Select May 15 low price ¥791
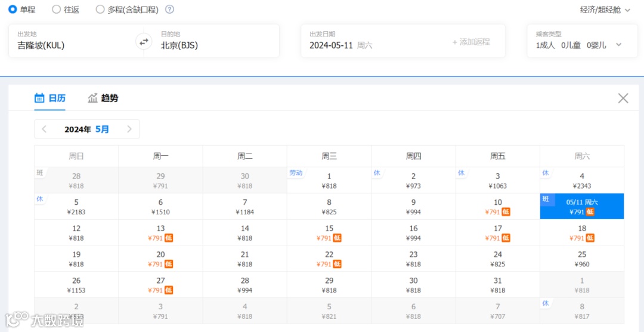The width and height of the screenshot is (644, 332). click(x=329, y=232)
